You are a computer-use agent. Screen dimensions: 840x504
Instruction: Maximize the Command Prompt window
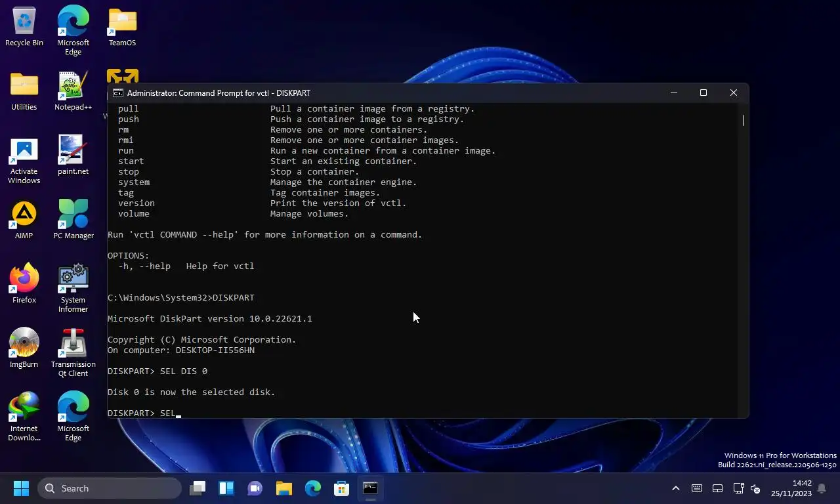pos(703,93)
